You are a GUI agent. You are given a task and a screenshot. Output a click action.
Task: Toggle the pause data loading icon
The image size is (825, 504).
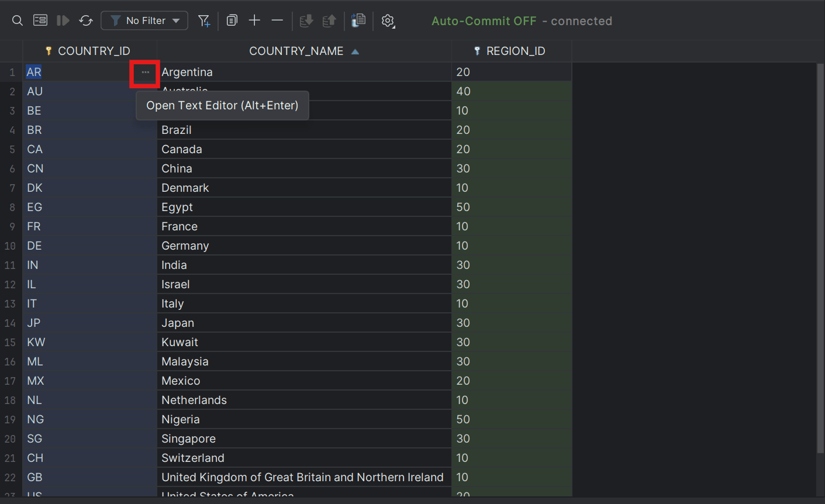click(63, 20)
